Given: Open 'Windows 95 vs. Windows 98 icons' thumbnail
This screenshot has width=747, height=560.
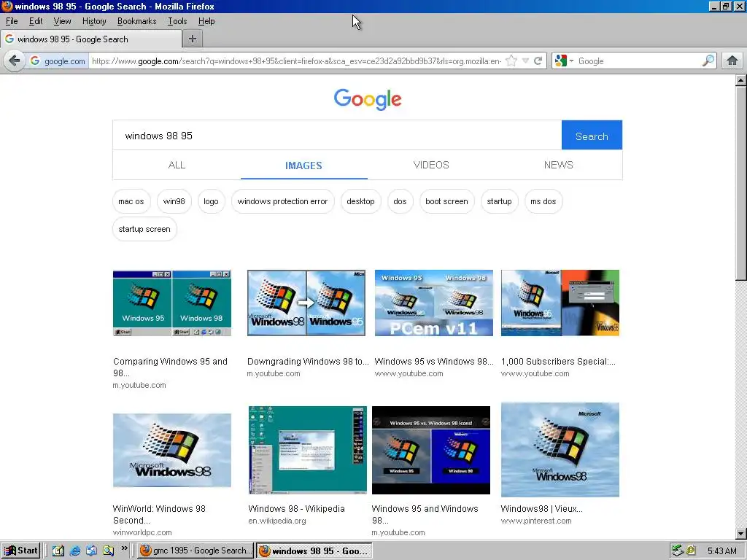Looking at the screenshot, I should coord(431,450).
